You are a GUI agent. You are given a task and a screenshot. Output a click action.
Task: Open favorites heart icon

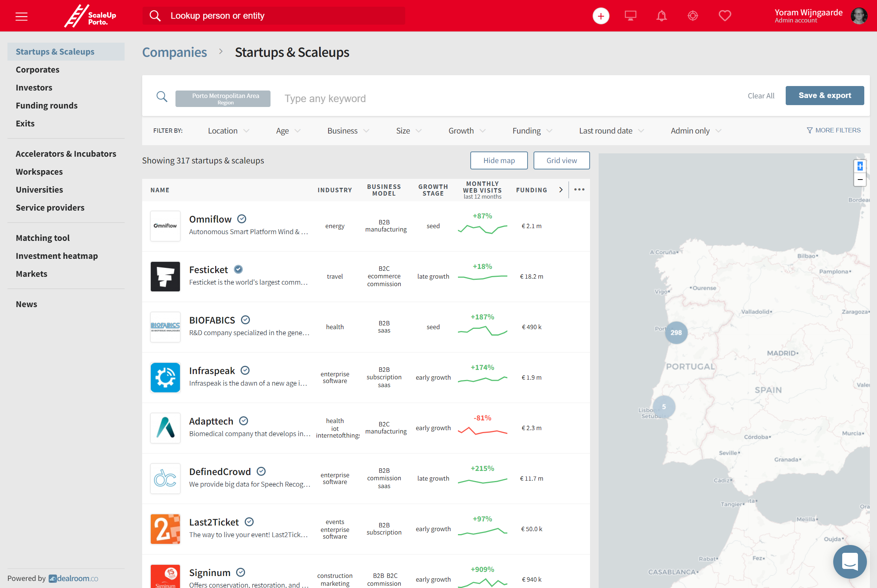coord(724,16)
